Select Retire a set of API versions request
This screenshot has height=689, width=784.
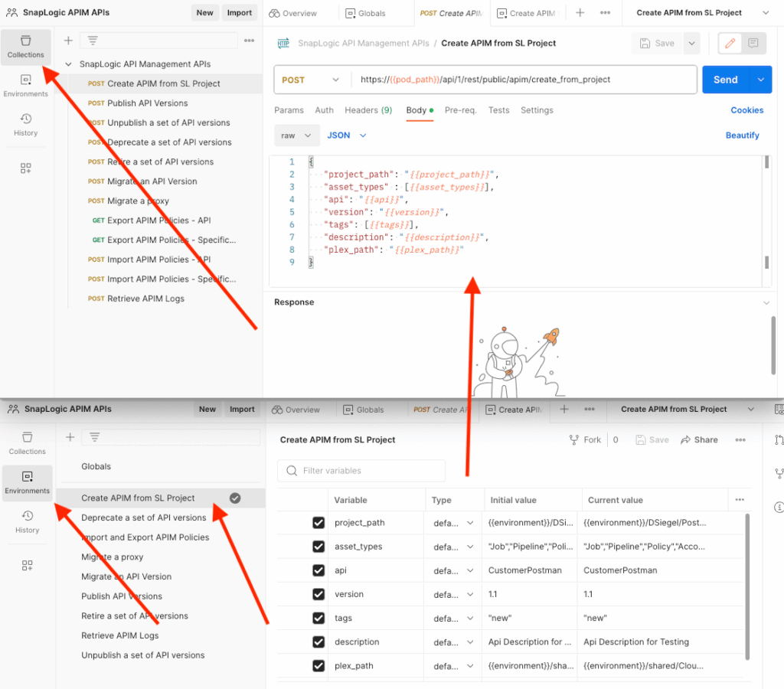tap(160, 162)
